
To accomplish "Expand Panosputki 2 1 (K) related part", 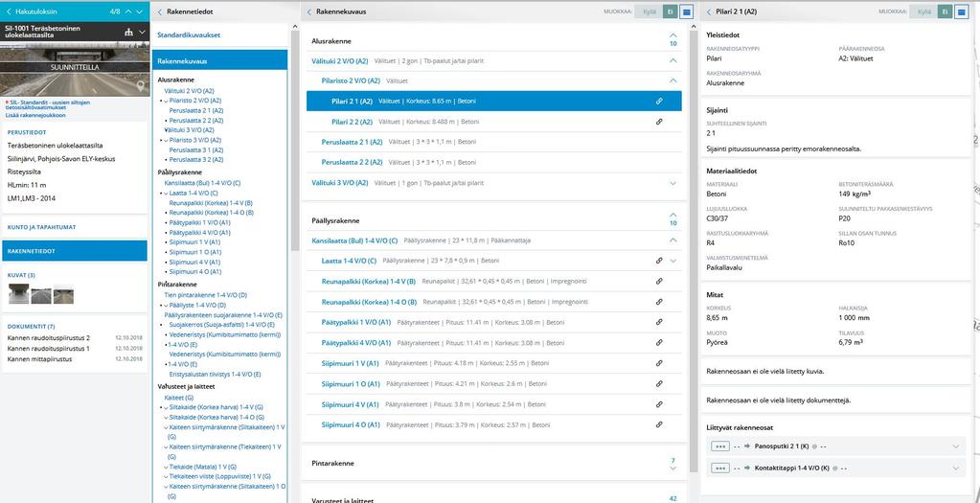I will click(x=956, y=446).
